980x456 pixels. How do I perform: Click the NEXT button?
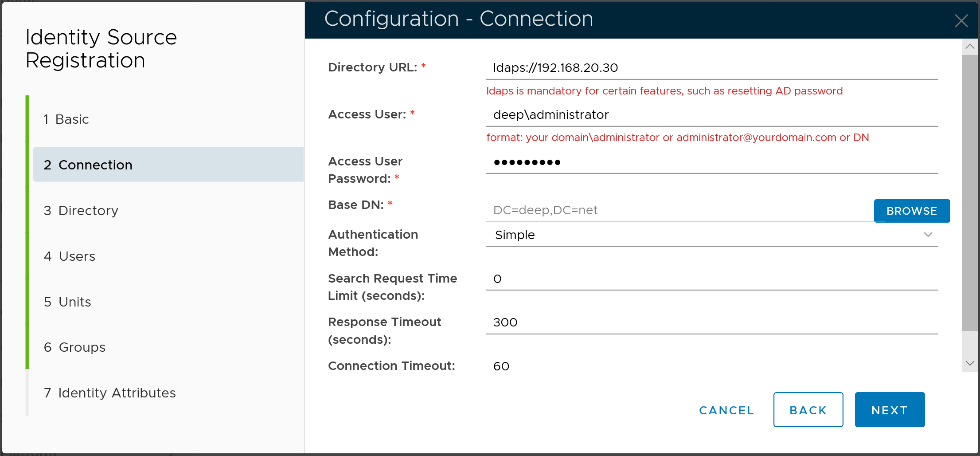pyautogui.click(x=889, y=410)
